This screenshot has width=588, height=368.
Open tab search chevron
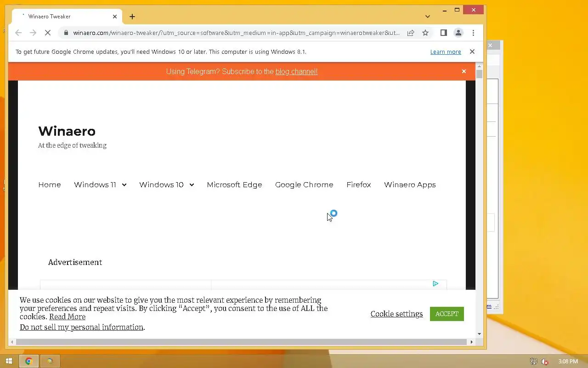428,17
